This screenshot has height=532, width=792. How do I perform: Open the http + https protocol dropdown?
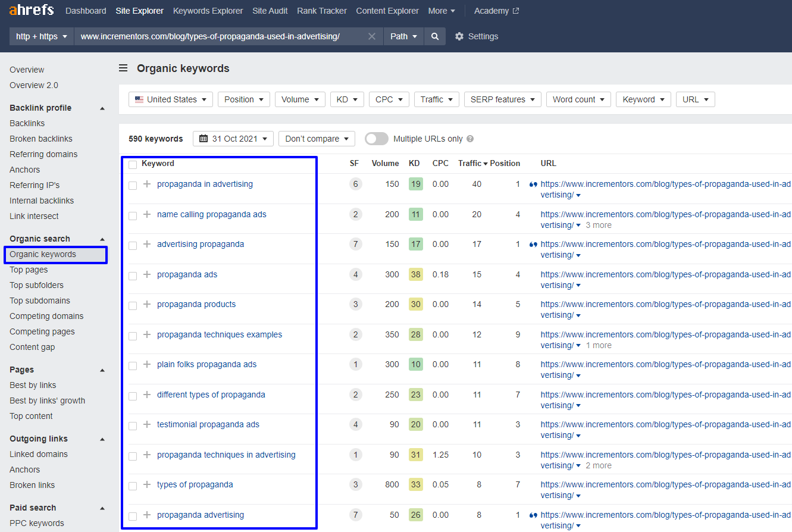point(40,36)
